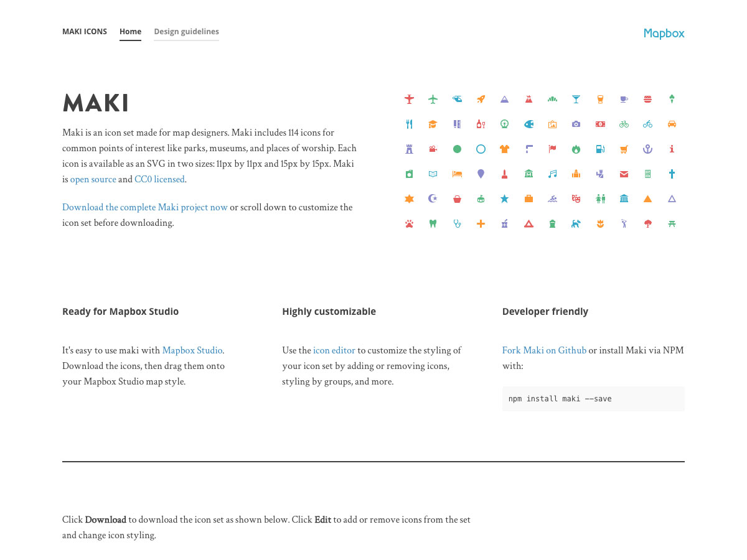Image resolution: width=747 pixels, height=560 pixels.
Task: Choose the purple camera icon
Action: tap(576, 124)
